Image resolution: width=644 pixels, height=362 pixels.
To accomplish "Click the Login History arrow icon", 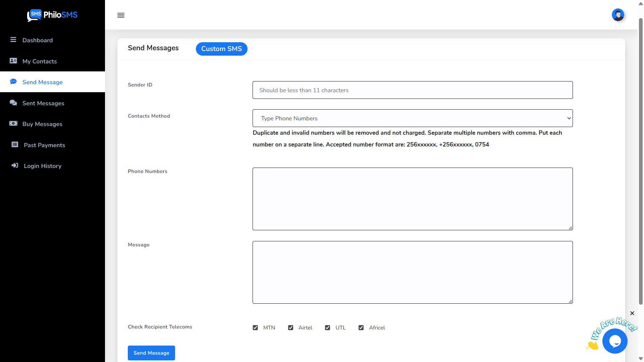I will [15, 166].
